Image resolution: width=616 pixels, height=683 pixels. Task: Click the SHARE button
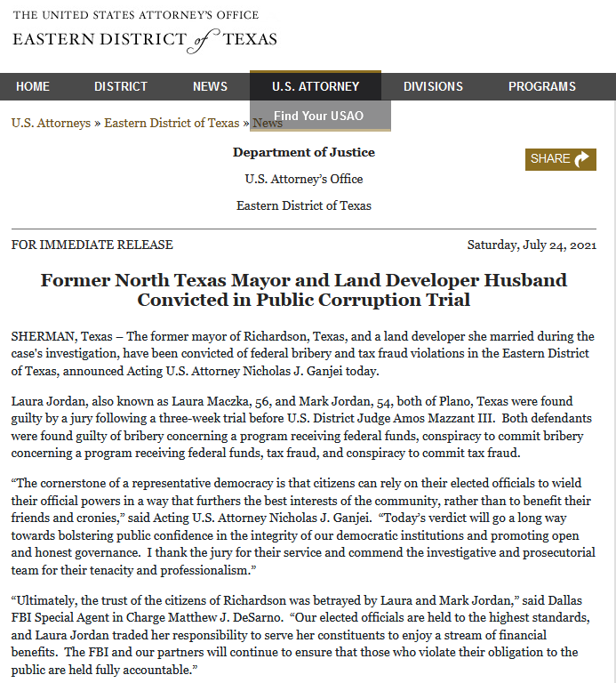coord(561,159)
